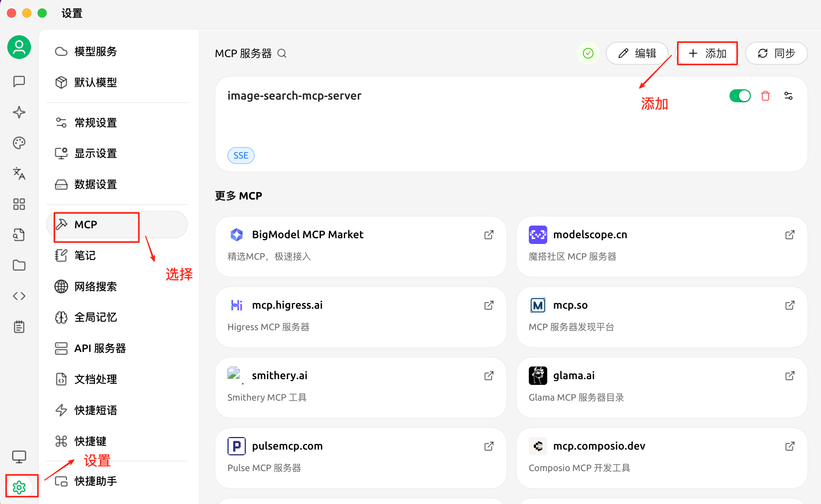Open the knowledge base search-file icon
The image size is (821, 504).
click(19, 235)
